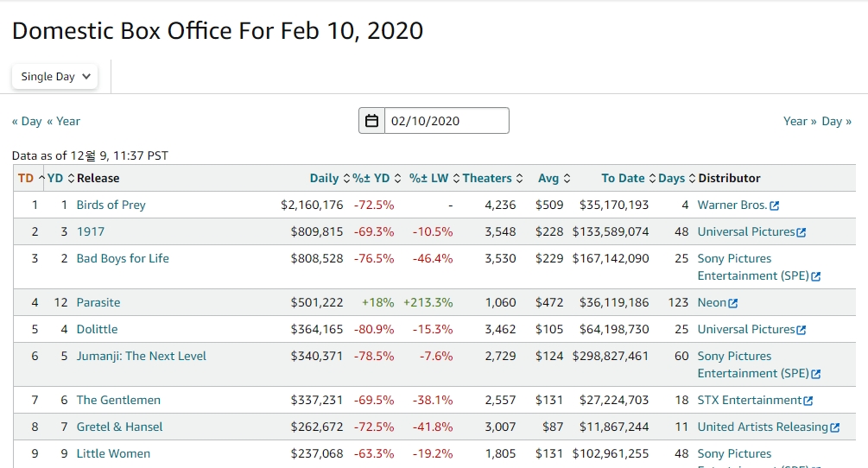Select Birds of Prey daily gross $2,160,176
The width and height of the screenshot is (868, 468).
(312, 205)
